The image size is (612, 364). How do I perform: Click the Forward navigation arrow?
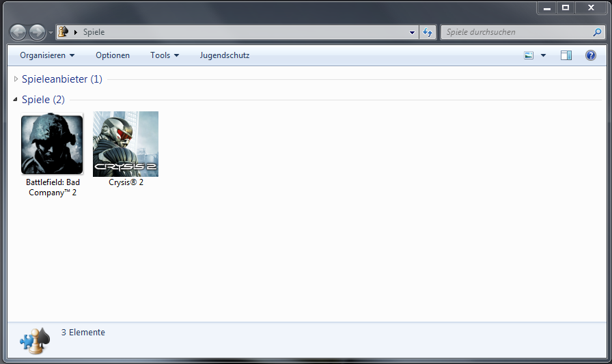coord(38,32)
